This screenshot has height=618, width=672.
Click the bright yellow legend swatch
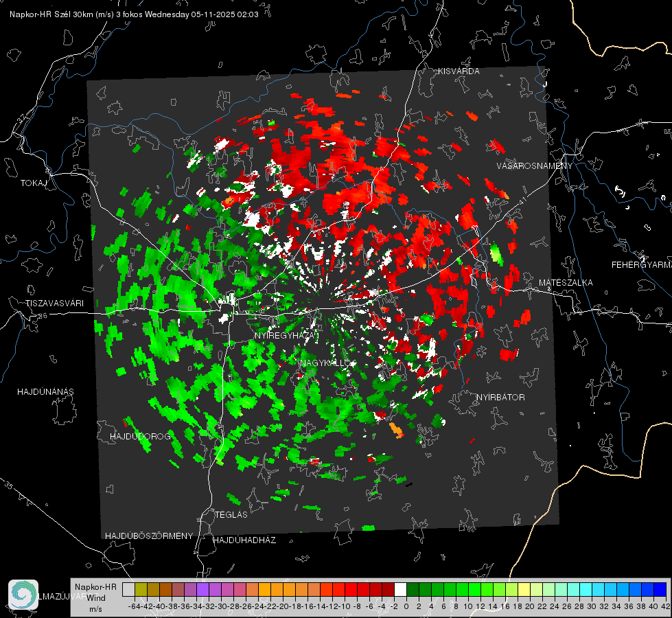[524, 589]
